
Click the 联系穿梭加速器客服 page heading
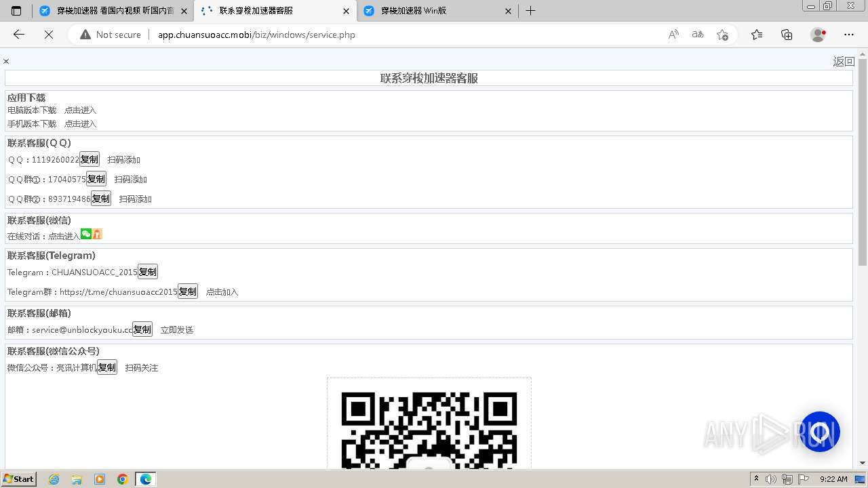tap(429, 79)
